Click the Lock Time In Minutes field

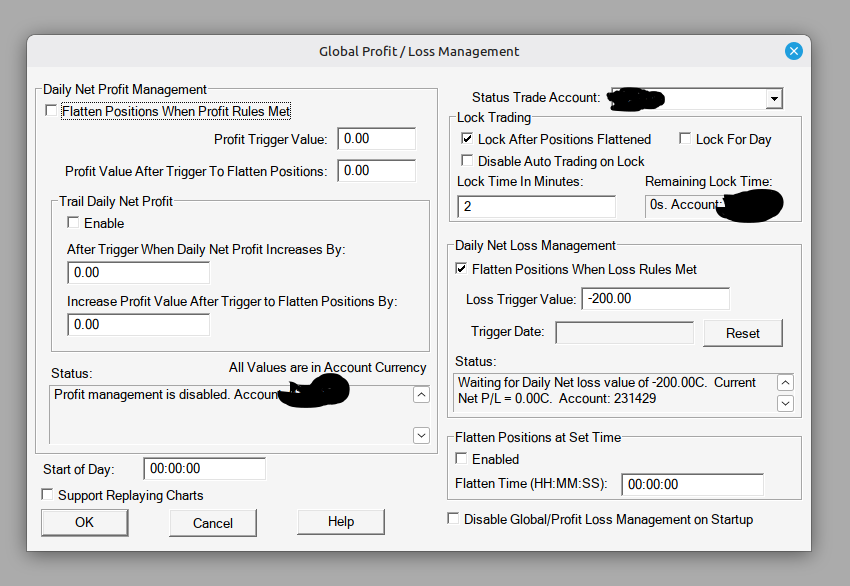tap(536, 206)
